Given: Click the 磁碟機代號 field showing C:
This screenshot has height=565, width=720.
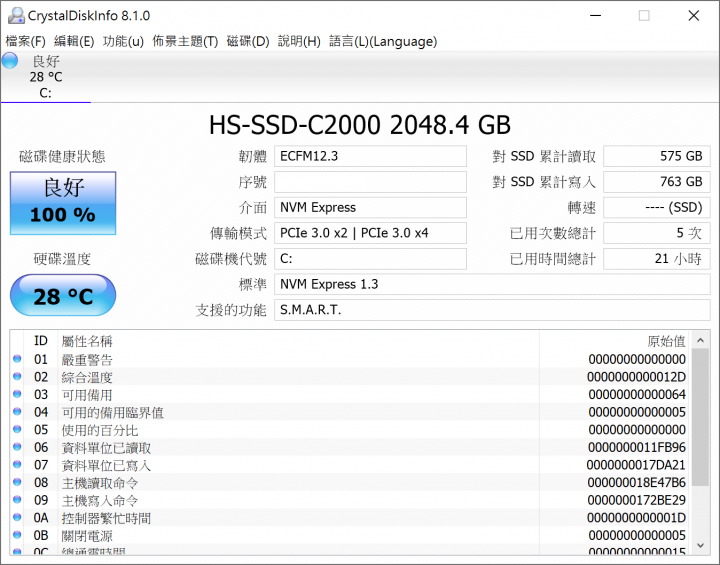Looking at the screenshot, I should click(370, 259).
